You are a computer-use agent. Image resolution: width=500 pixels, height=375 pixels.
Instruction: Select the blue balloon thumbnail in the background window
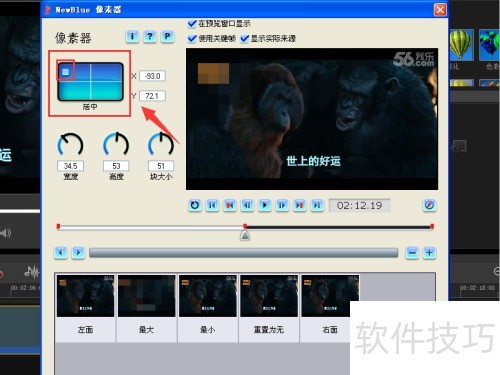(x=489, y=45)
